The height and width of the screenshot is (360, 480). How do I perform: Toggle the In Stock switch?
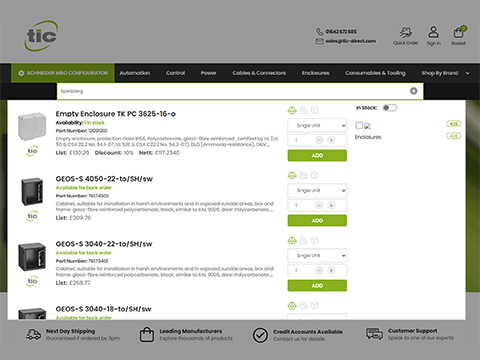(390, 108)
